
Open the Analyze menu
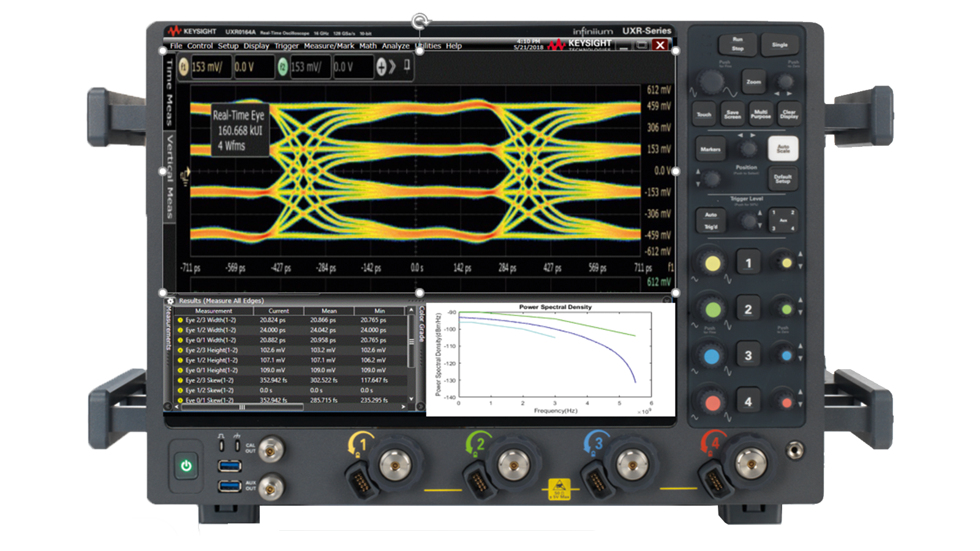[396, 46]
